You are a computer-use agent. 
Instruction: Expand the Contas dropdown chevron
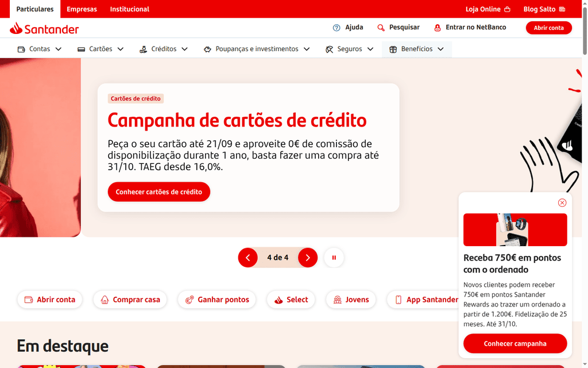(59, 49)
